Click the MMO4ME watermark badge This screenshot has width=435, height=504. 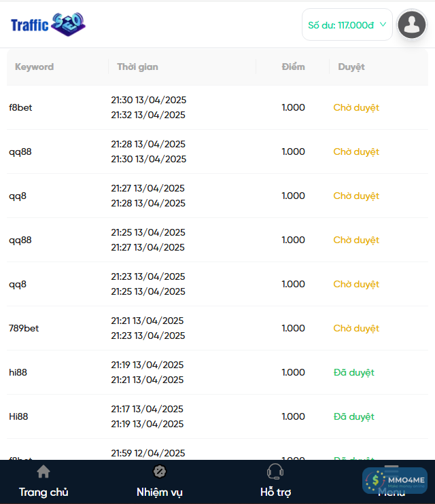395,480
